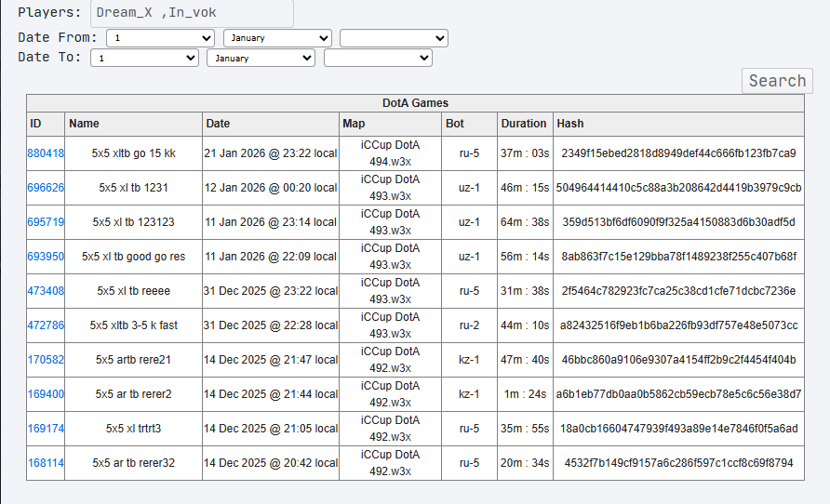Click the Duration column header
The width and height of the screenshot is (830, 504).
pos(525,124)
